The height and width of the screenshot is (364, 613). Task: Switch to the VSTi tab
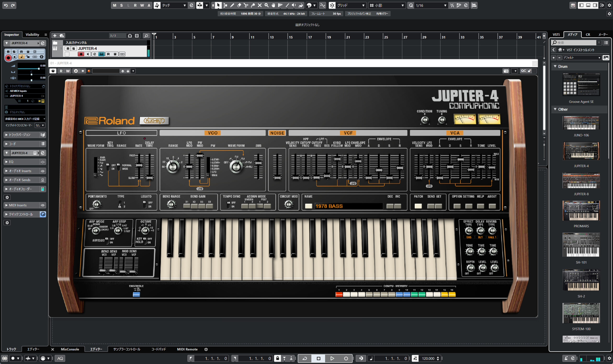pos(556,34)
